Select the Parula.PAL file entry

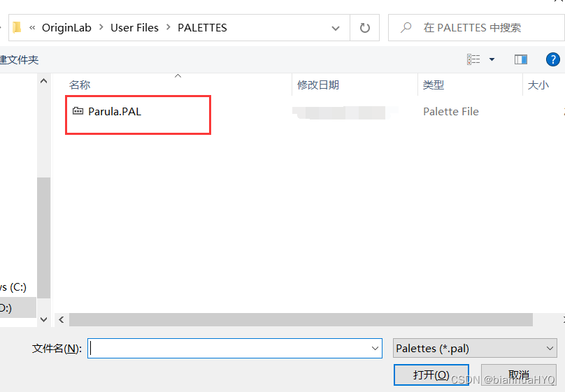tap(115, 111)
